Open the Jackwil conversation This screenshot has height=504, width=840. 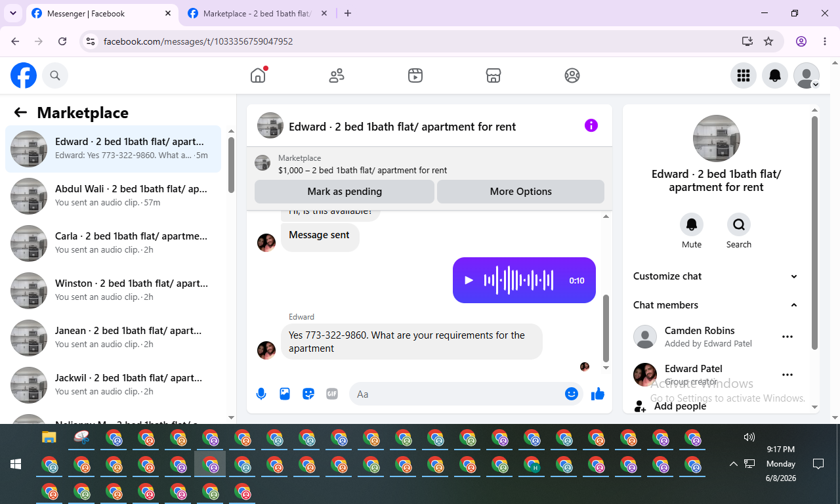(113, 385)
